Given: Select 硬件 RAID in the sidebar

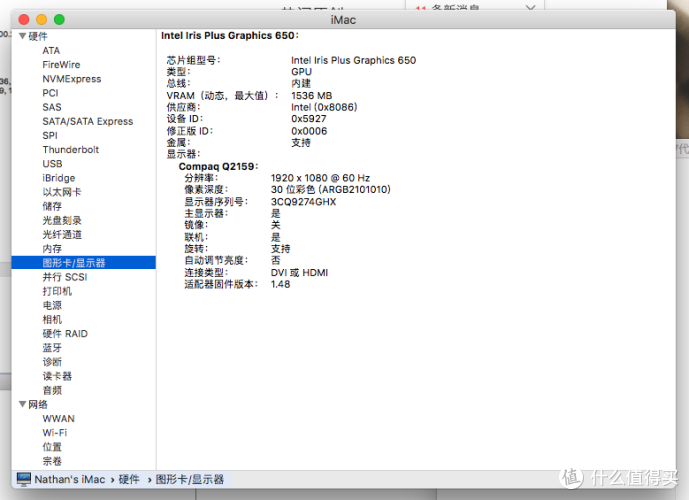Looking at the screenshot, I should tap(65, 333).
